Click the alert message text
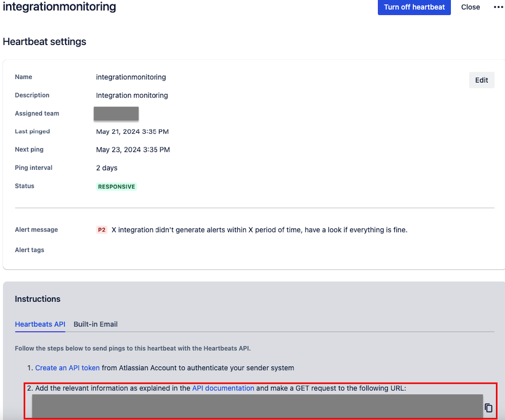The height and width of the screenshot is (420, 505). click(x=259, y=230)
